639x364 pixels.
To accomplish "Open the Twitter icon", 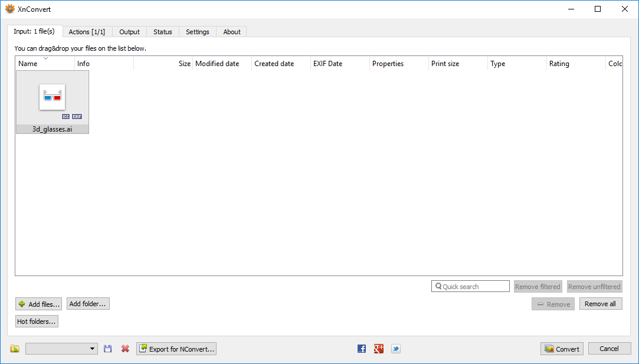I will 396,349.
